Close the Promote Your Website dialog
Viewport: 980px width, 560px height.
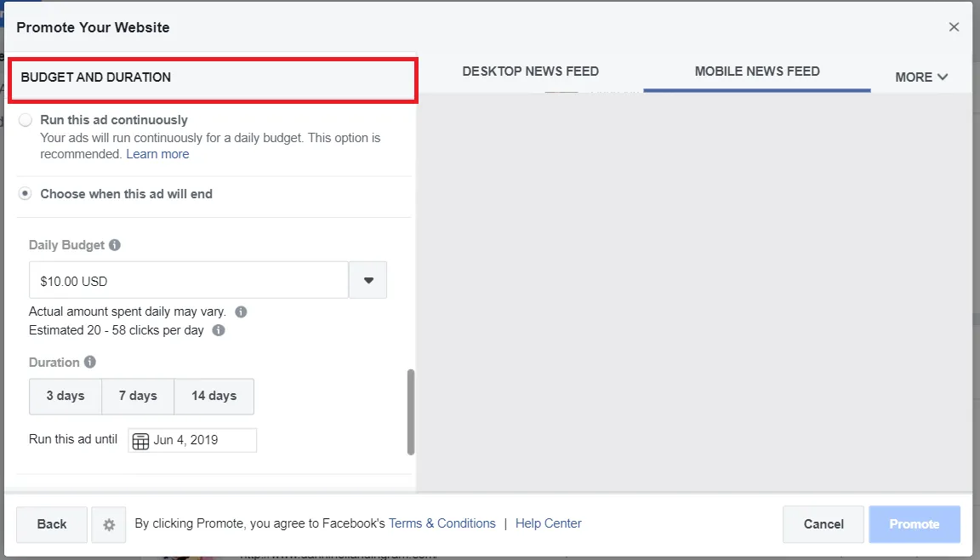pos(954,27)
